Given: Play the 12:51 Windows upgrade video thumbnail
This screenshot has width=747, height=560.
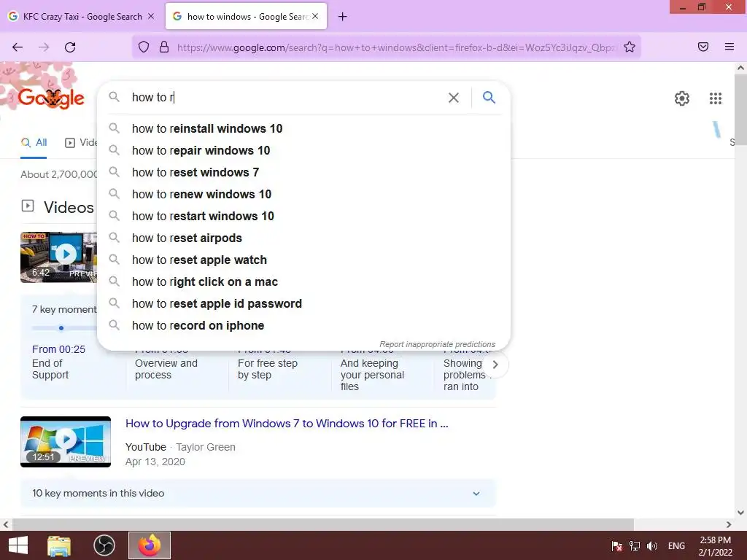Looking at the screenshot, I should [x=66, y=441].
